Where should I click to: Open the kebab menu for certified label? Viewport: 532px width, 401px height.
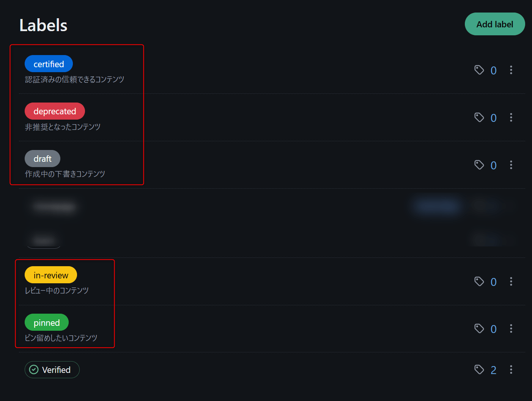(511, 70)
